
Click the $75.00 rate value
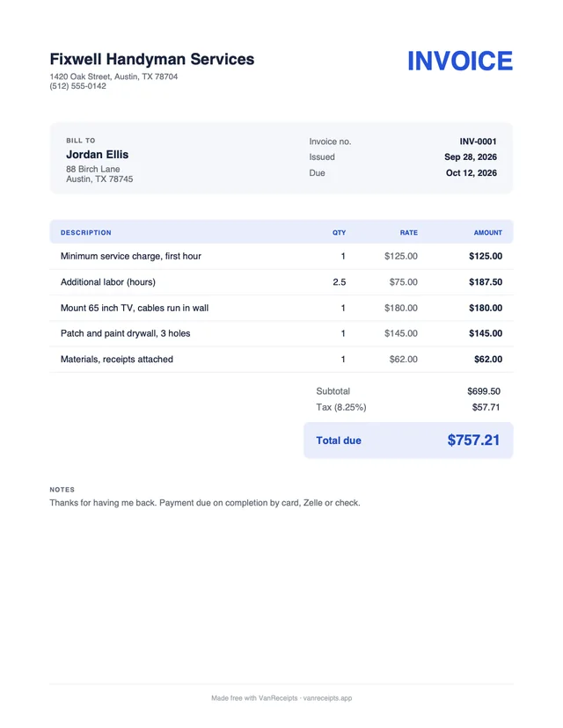pos(403,282)
